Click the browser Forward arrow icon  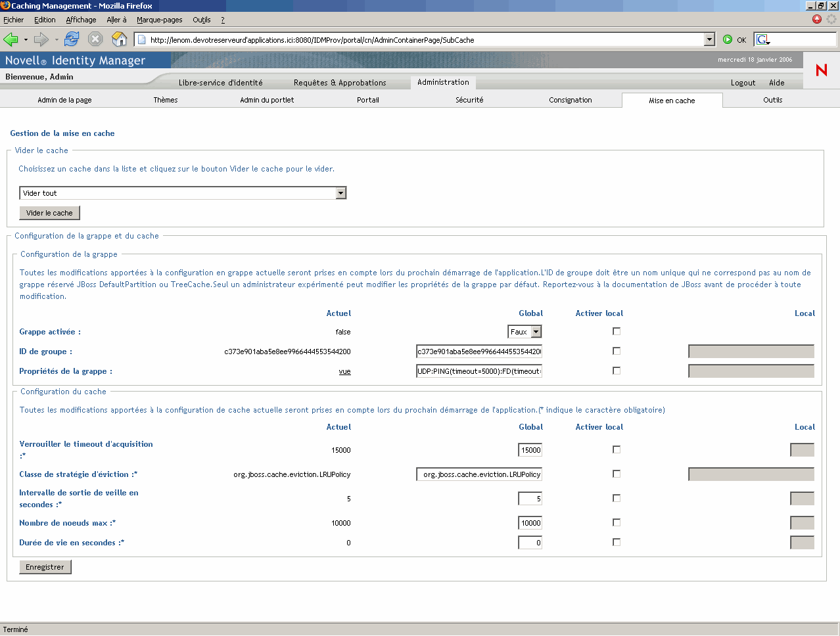(41, 39)
